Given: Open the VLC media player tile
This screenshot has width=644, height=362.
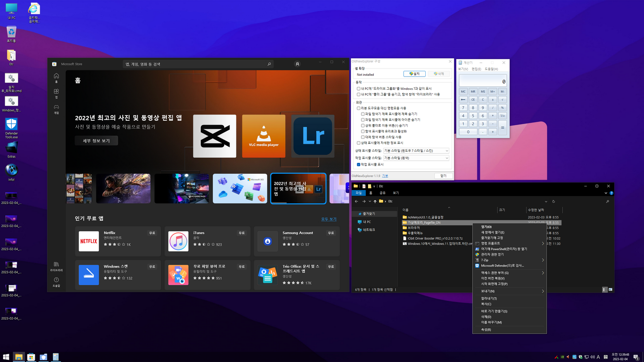Looking at the screenshot, I should [x=264, y=136].
